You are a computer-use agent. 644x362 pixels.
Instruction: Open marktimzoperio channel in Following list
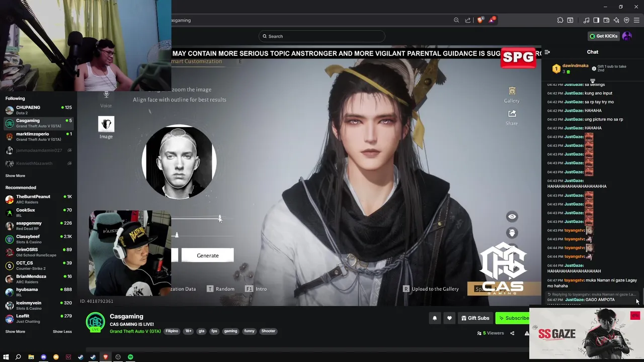pyautogui.click(x=39, y=136)
